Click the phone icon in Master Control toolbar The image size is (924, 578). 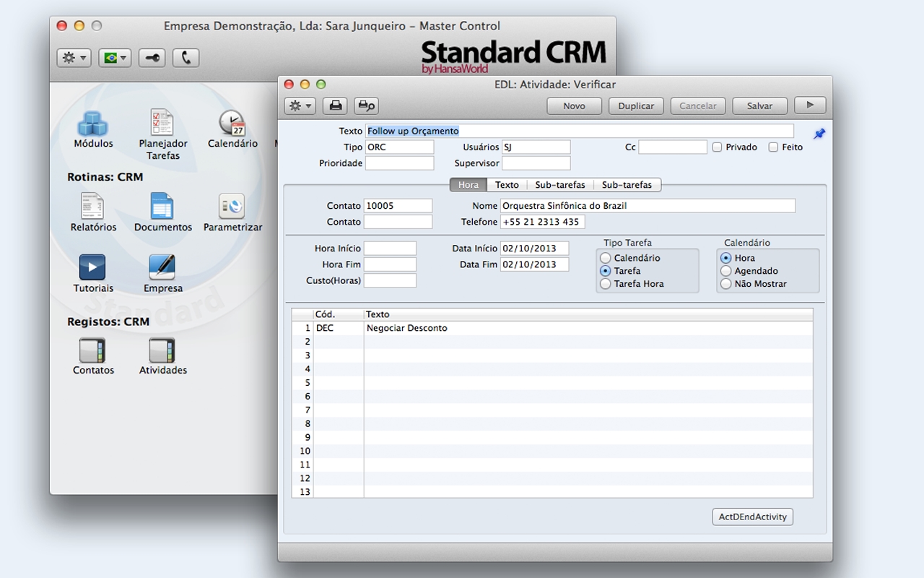coord(186,58)
